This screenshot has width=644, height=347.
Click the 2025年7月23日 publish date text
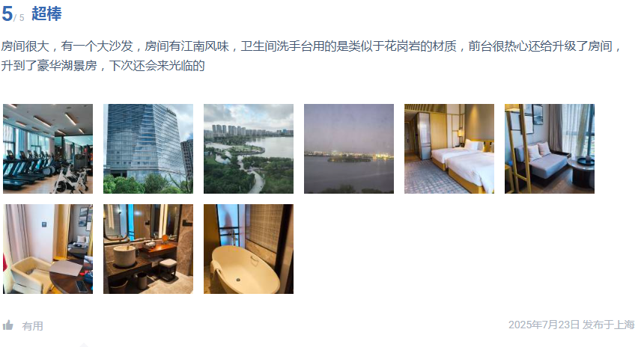point(544,325)
